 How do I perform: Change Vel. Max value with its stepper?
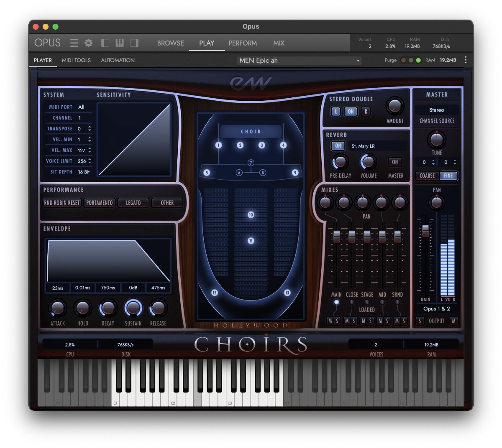(x=90, y=150)
